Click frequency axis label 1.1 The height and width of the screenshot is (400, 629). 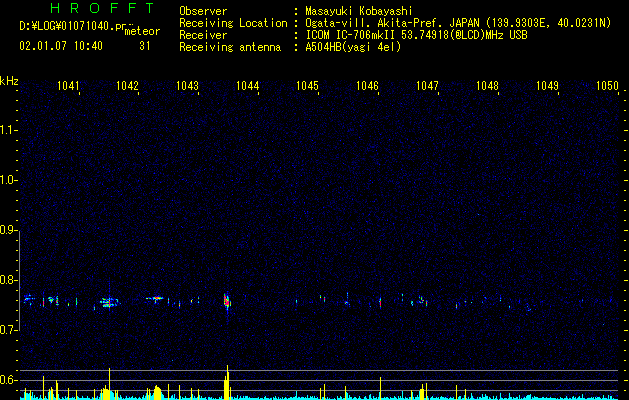tap(8, 130)
